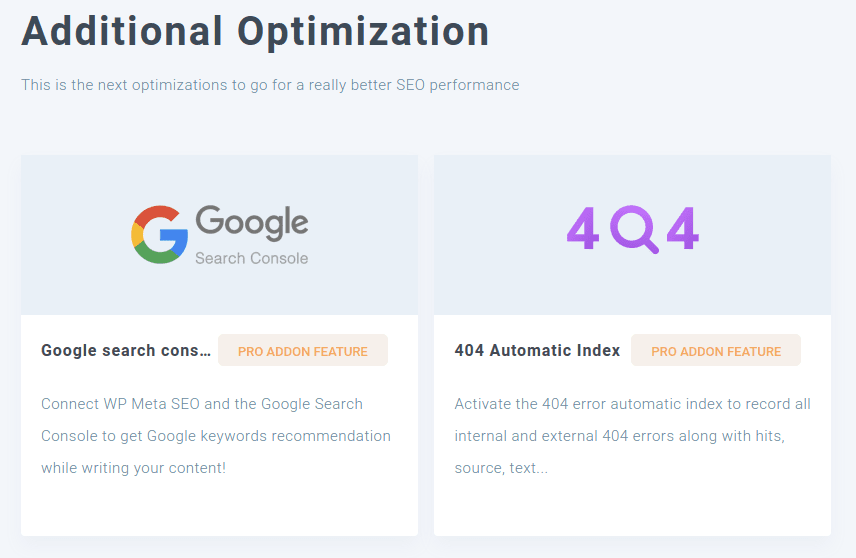Screen dimensions: 856x558
Task: Select PRO ADDON FEATURE badge for Google search console
Action: [x=303, y=351]
